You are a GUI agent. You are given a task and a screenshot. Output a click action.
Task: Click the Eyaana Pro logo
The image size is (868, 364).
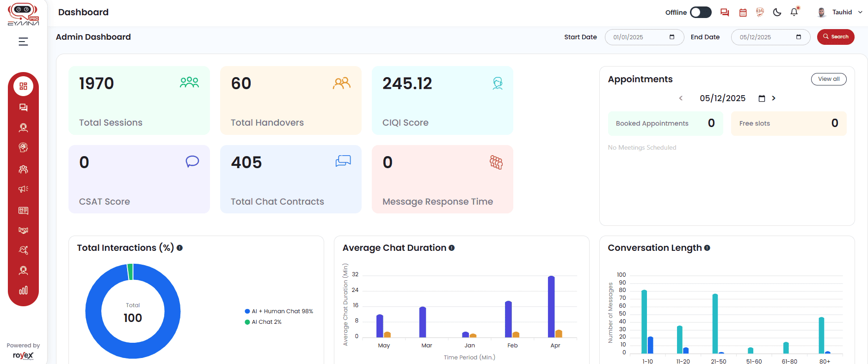click(x=23, y=14)
